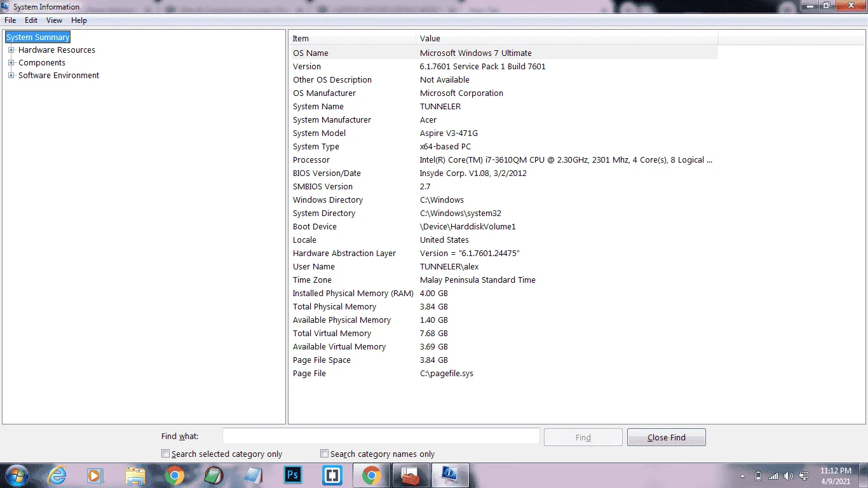Show hidden system tray icons
The width and height of the screenshot is (868, 488).
point(742,476)
